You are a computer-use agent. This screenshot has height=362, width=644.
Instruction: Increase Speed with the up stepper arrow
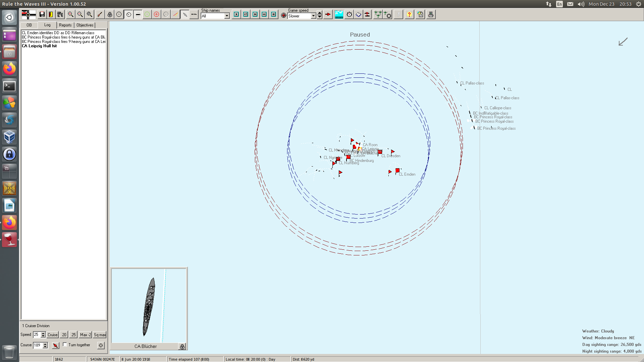click(43, 333)
